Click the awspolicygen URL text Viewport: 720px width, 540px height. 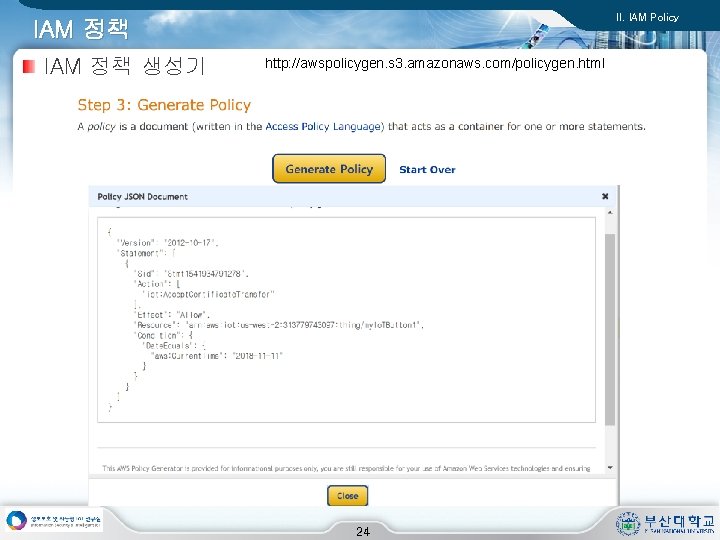tap(434, 63)
